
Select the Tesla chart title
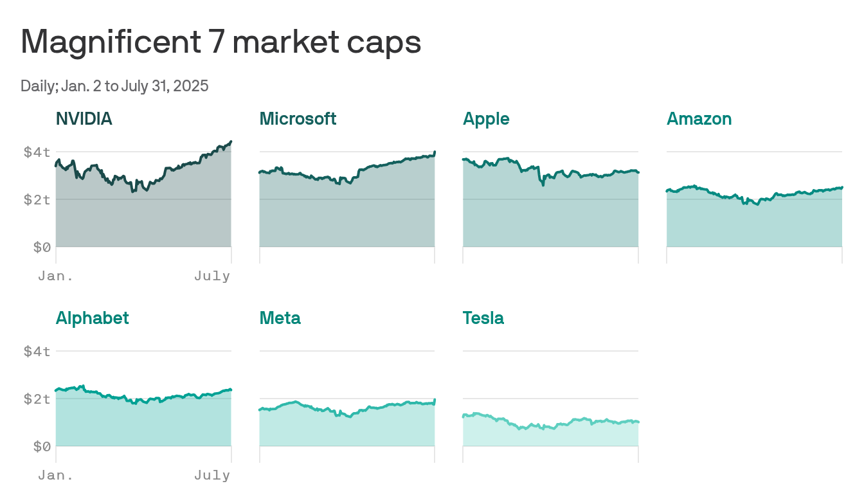coord(483,318)
